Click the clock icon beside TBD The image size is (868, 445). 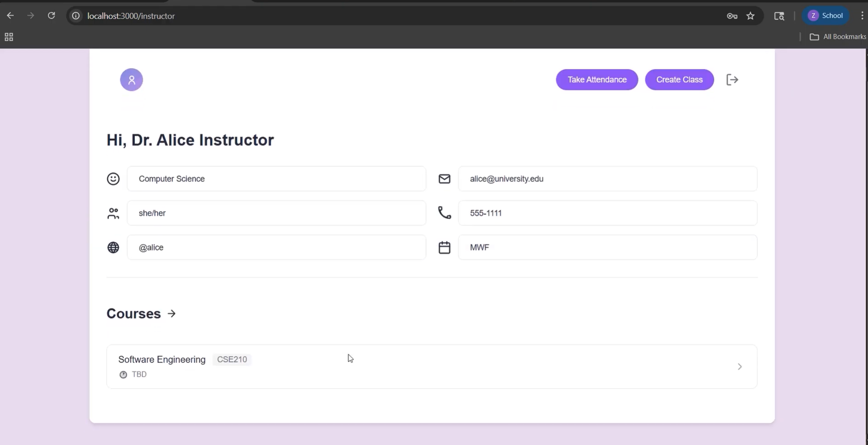(123, 375)
